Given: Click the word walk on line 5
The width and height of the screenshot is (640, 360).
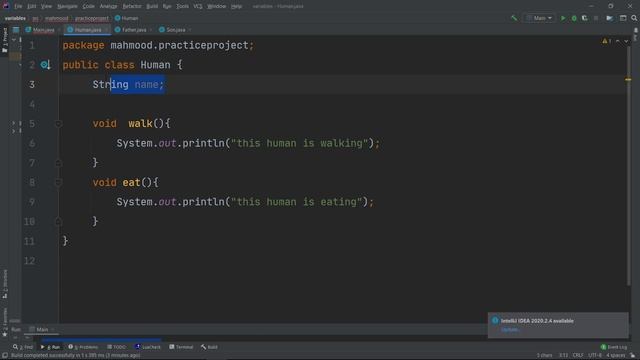Looking at the screenshot, I should [x=140, y=124].
